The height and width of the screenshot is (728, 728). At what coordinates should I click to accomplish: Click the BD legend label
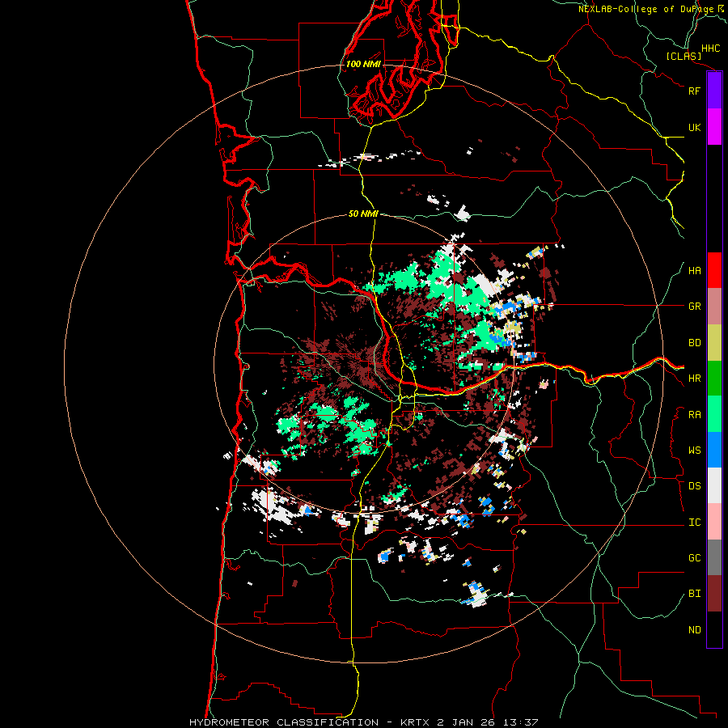point(694,343)
